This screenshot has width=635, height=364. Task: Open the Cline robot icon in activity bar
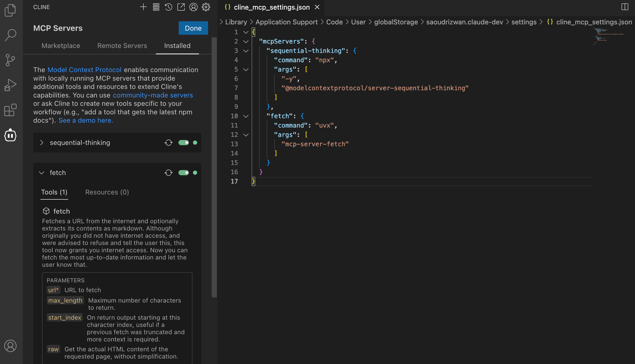click(x=10, y=135)
